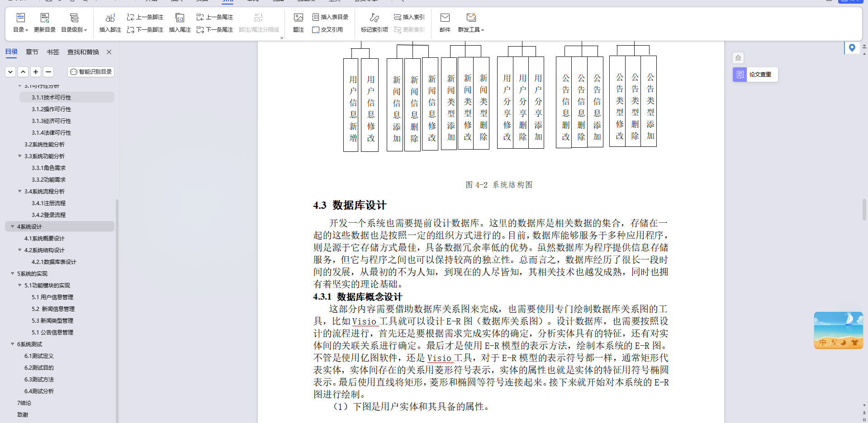The height and width of the screenshot is (423, 868).
Task: Open the 目录 table of contents dropdown
Action: coord(20,23)
